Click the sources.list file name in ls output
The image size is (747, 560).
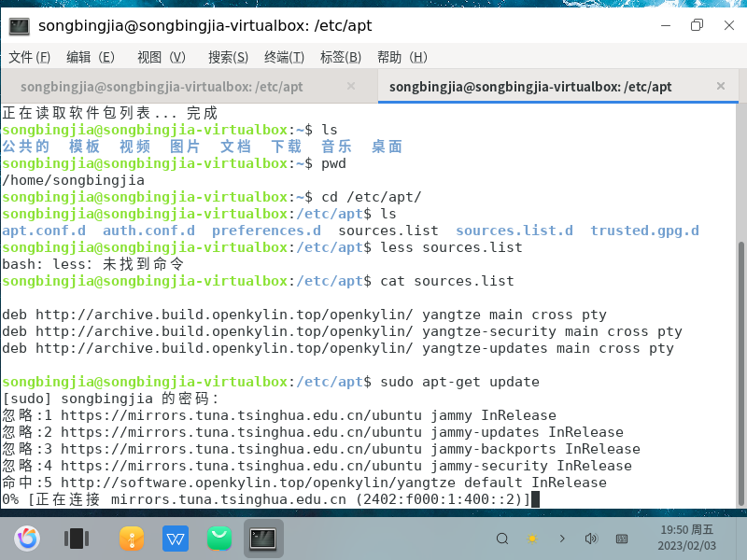(x=388, y=231)
